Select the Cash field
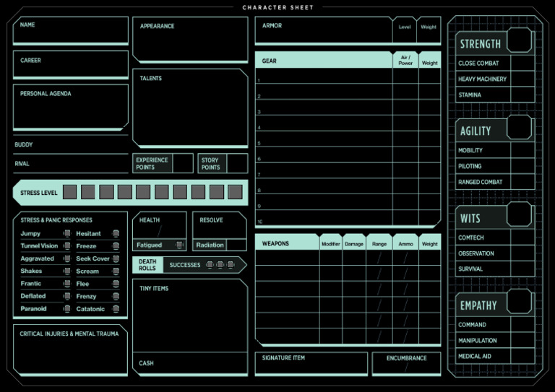 click(x=191, y=363)
